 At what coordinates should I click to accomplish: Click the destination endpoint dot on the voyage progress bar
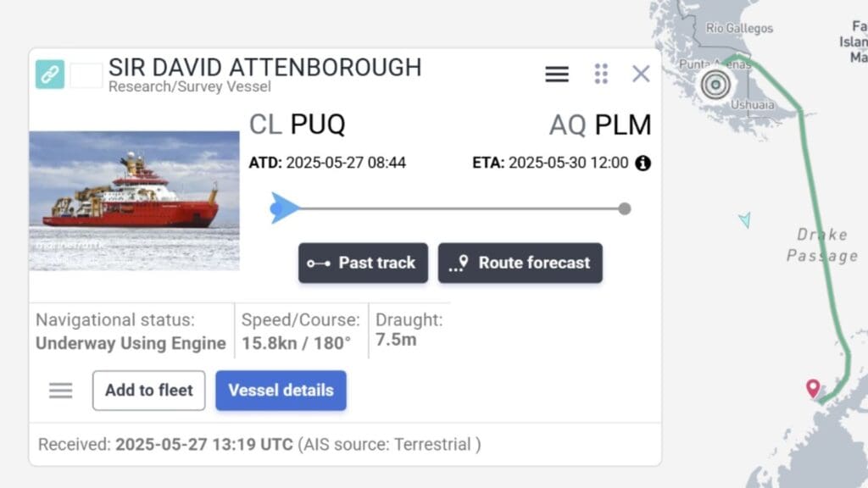tap(625, 208)
